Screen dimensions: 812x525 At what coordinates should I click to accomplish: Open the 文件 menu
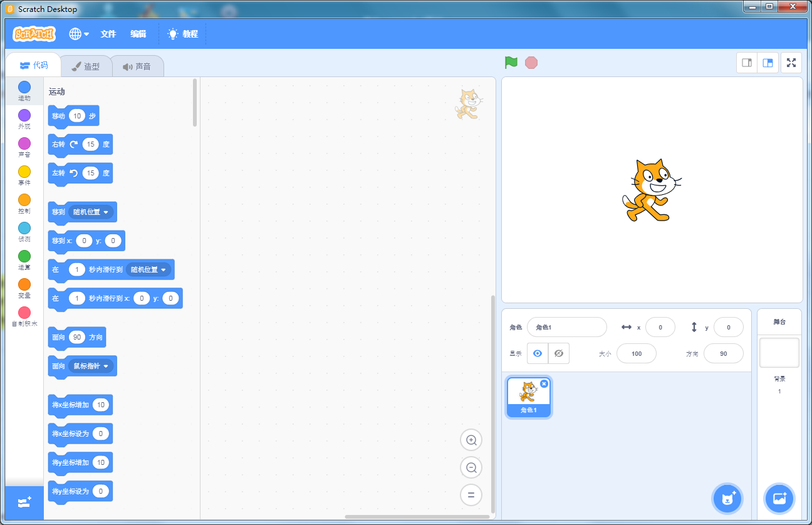pos(108,34)
